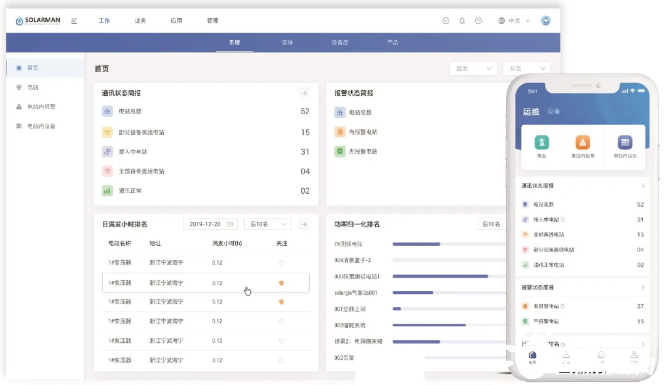Click the 2019-12-20 date field
This screenshot has width=664, height=385.
[x=210, y=224]
